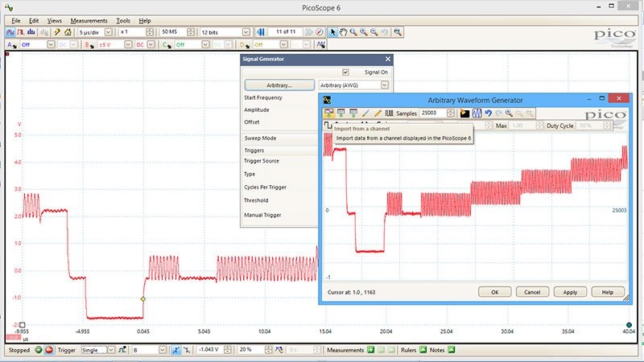The image size is (644, 362).
Task: Click the yellow trigger marker diamond on waveform
Action: point(143,299)
